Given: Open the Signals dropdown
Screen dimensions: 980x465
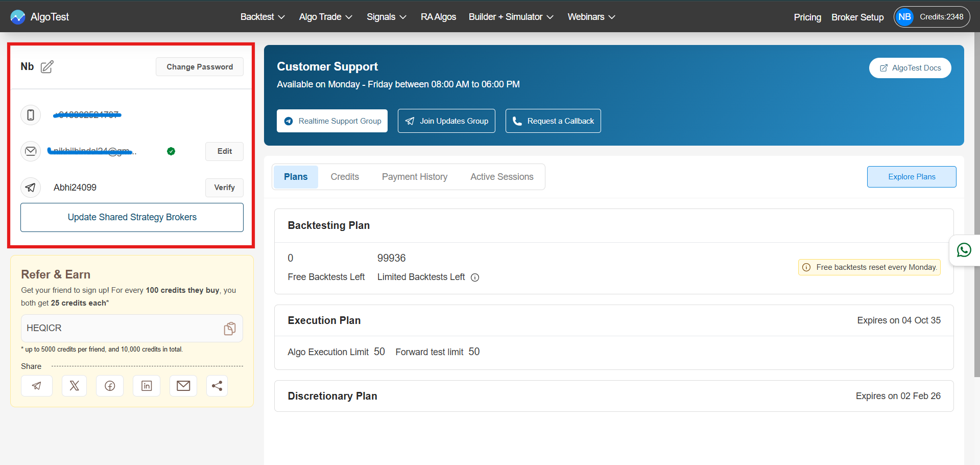Looking at the screenshot, I should point(386,17).
